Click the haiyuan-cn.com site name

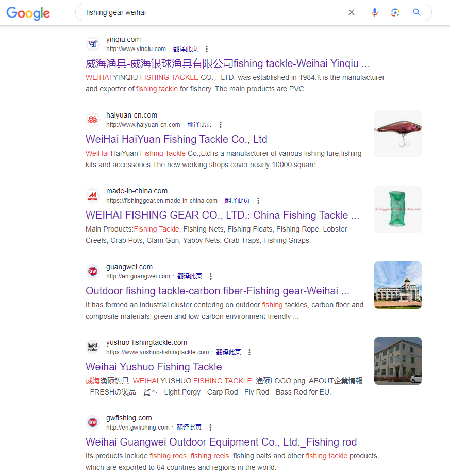click(x=131, y=116)
